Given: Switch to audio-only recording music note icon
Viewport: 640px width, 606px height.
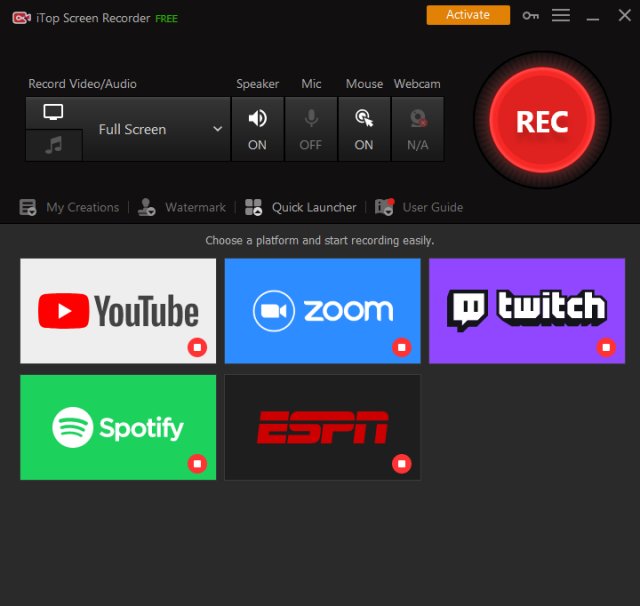Looking at the screenshot, I should pyautogui.click(x=53, y=145).
